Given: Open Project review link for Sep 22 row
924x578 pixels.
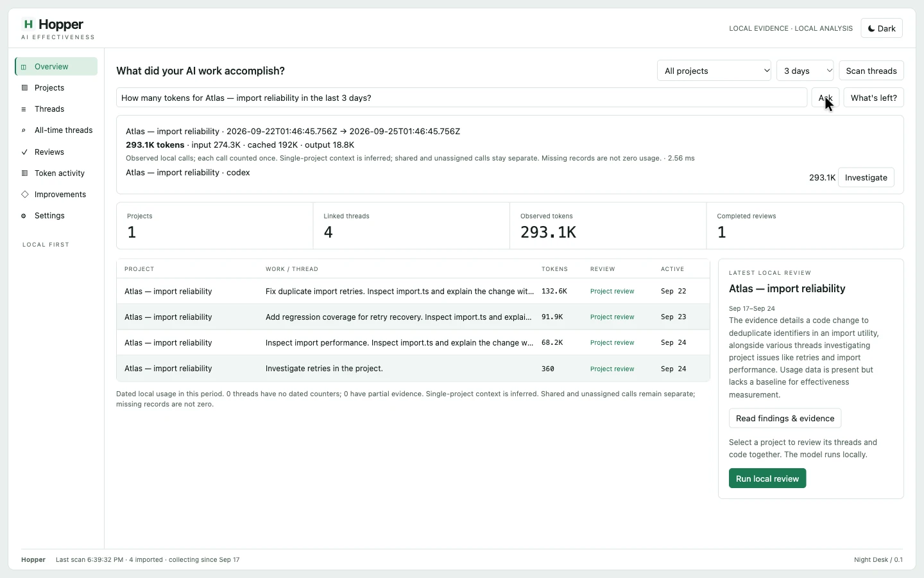Looking at the screenshot, I should [612, 292].
